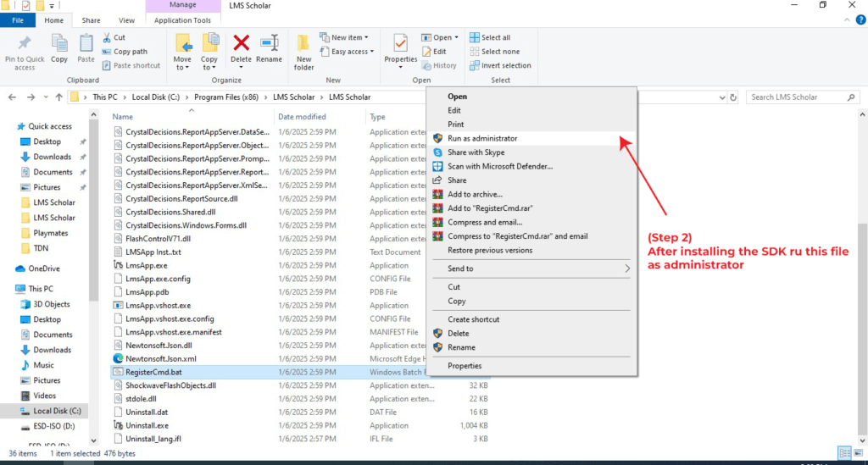Click the Edit ribbon item
Screen dimensions: 868x465
click(x=434, y=52)
